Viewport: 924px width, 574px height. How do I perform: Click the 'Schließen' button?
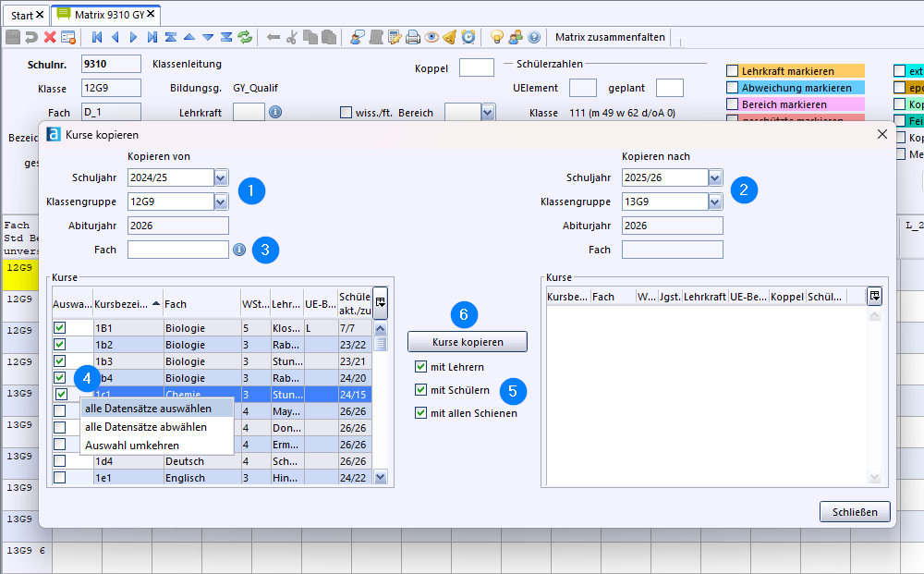(855, 512)
